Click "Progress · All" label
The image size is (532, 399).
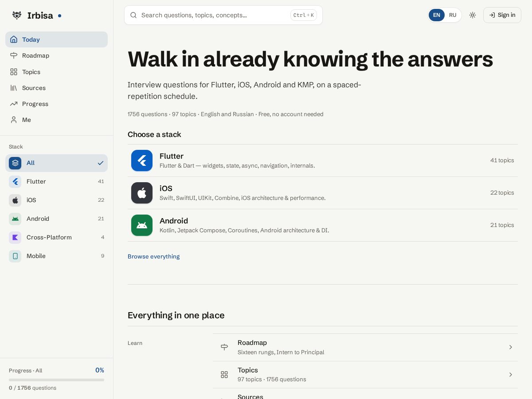(x=25, y=371)
